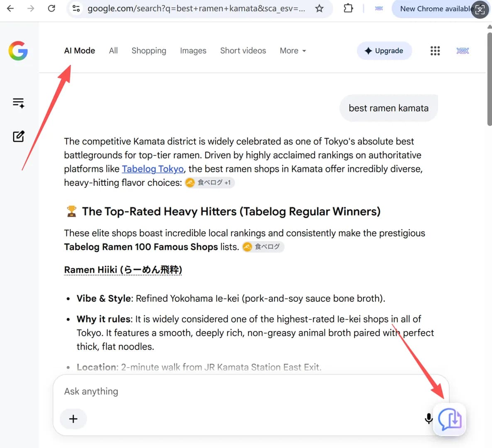
Task: Open the Extensions puzzle icon
Action: (x=348, y=8)
